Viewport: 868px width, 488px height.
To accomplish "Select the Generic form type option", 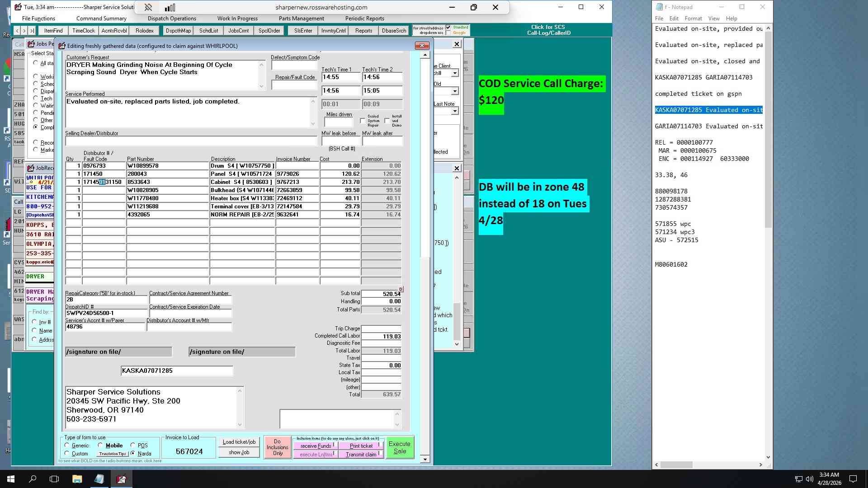I will [x=67, y=445].
